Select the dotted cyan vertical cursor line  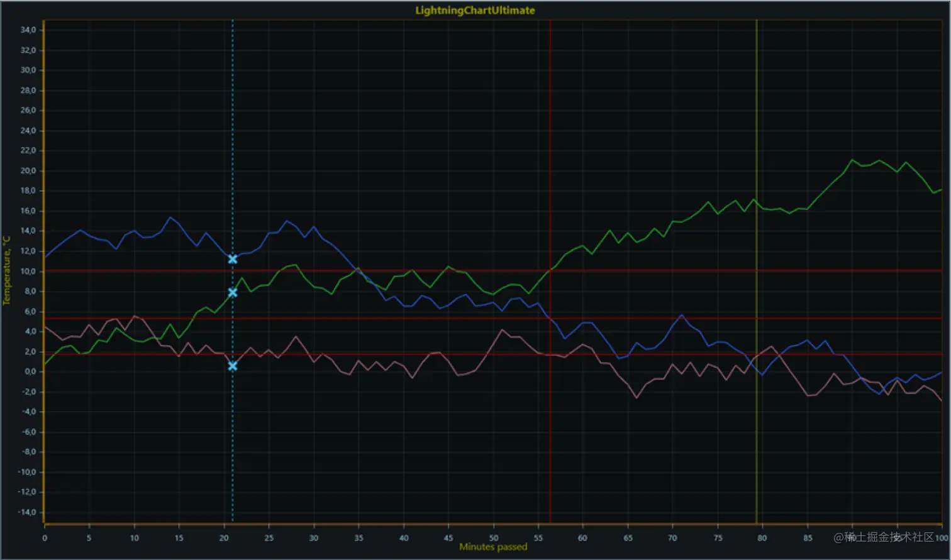pyautogui.click(x=233, y=270)
